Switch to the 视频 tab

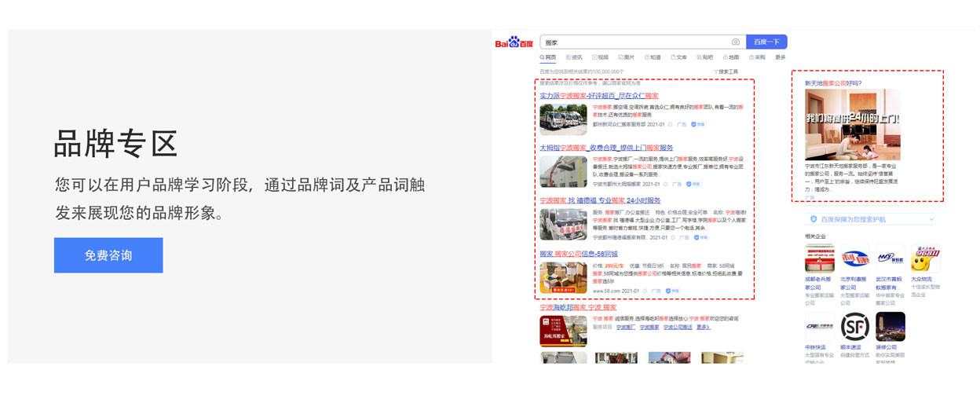600,57
